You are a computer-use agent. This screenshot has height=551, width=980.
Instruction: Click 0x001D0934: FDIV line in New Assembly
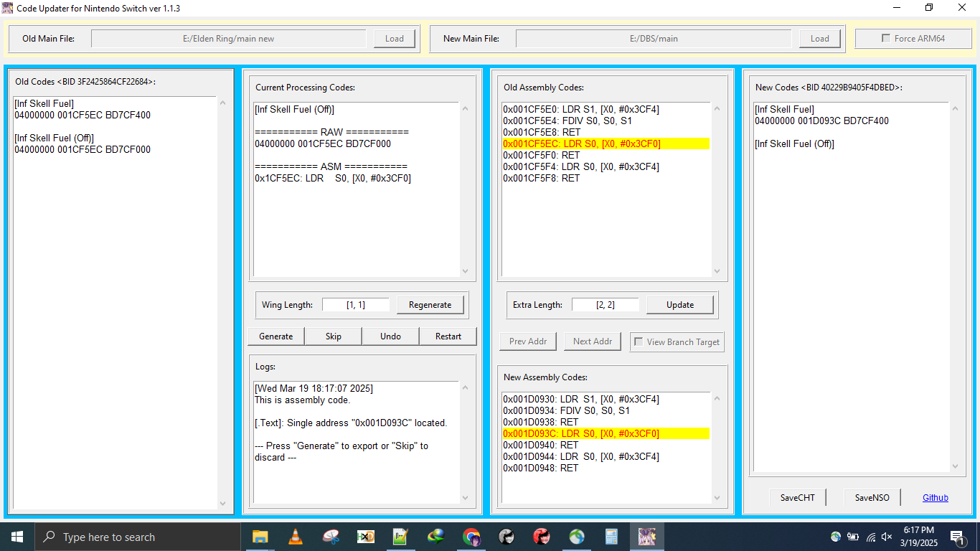click(x=567, y=410)
